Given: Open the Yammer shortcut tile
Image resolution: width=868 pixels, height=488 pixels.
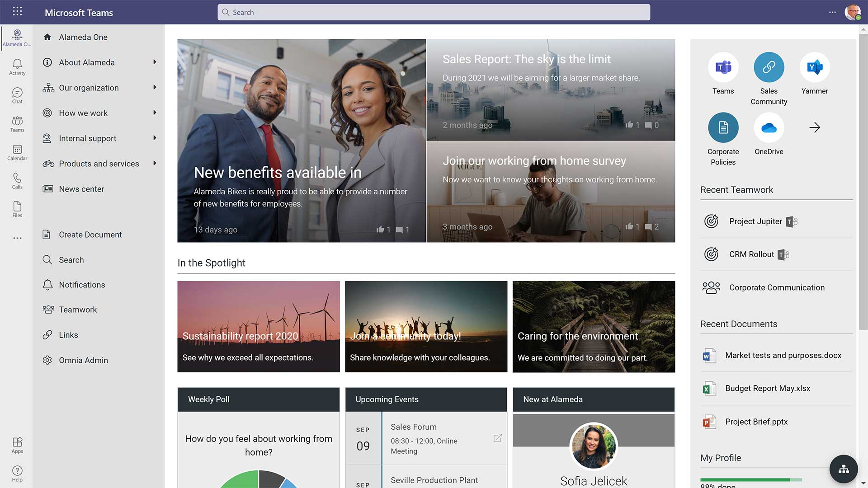Looking at the screenshot, I should (x=814, y=67).
